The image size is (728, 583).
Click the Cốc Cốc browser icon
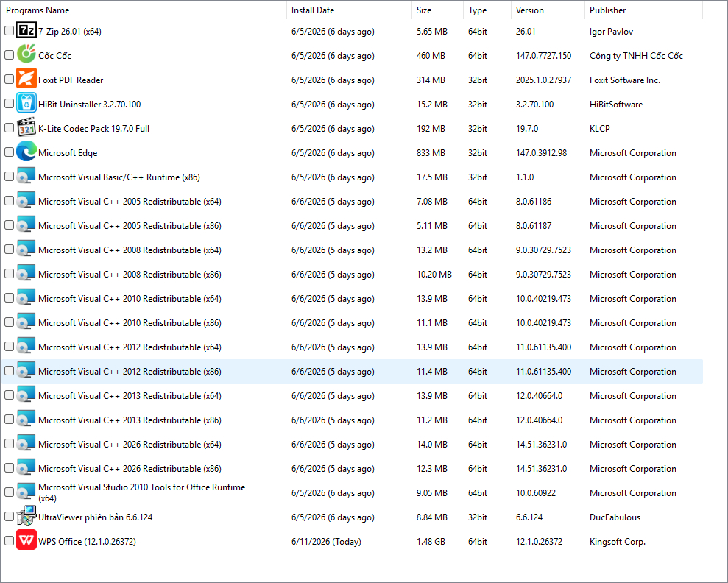[x=26, y=54]
